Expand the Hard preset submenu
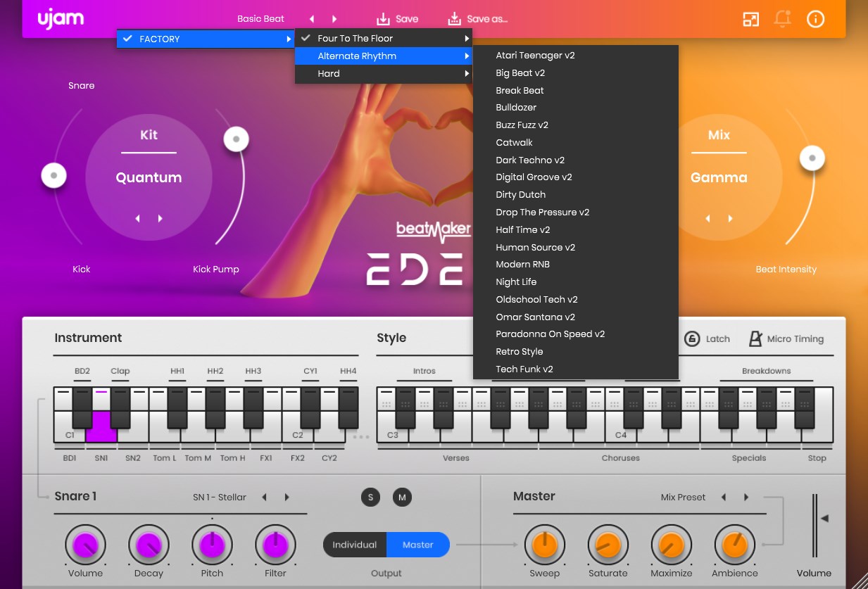 [x=384, y=74]
